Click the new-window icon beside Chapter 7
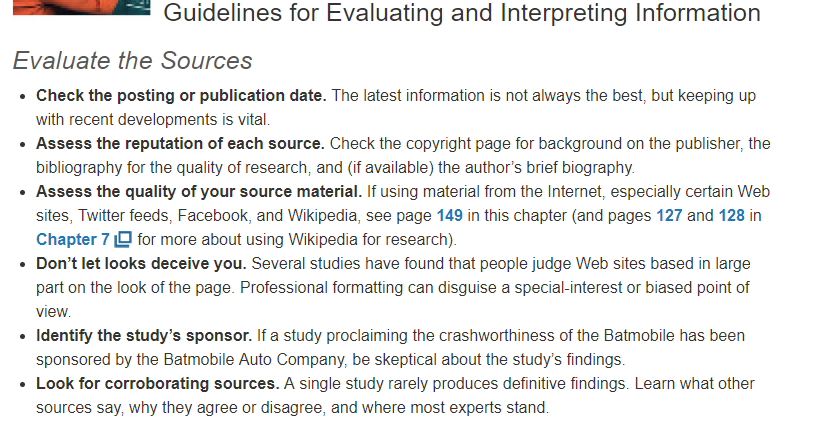The height and width of the screenshot is (431, 825). [123, 239]
